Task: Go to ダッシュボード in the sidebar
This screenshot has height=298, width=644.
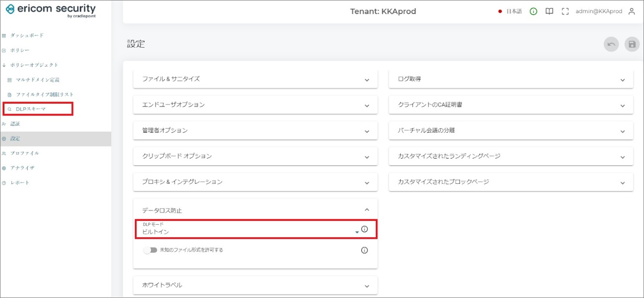Action: tap(27, 35)
